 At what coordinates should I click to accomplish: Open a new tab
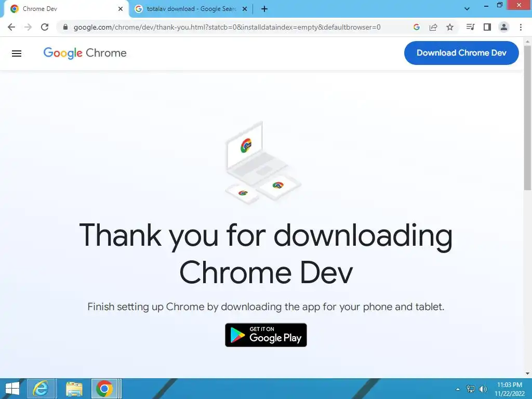pyautogui.click(x=264, y=9)
